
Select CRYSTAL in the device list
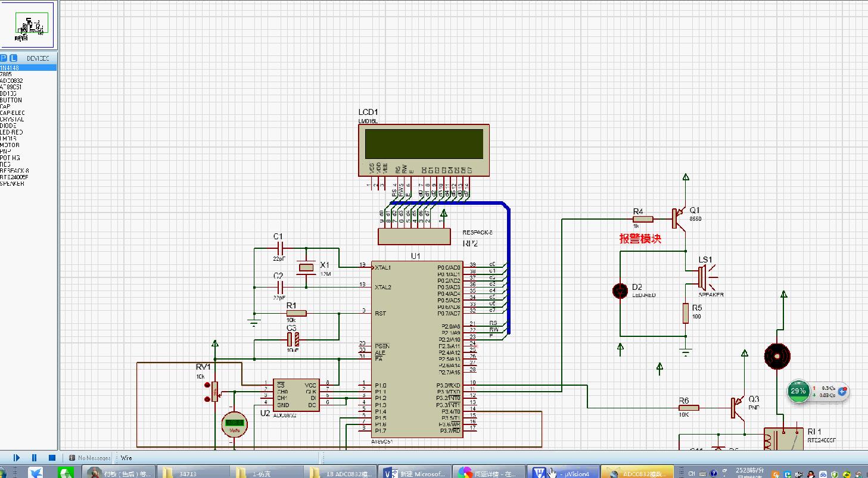[x=12, y=120]
